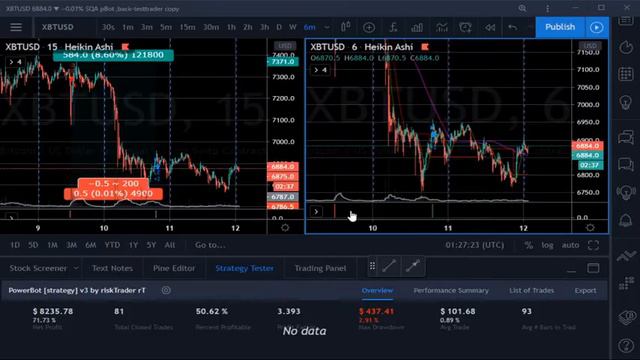Open search with the magnifier icon in title bar
This screenshot has height=360, width=640.
[522, 8]
